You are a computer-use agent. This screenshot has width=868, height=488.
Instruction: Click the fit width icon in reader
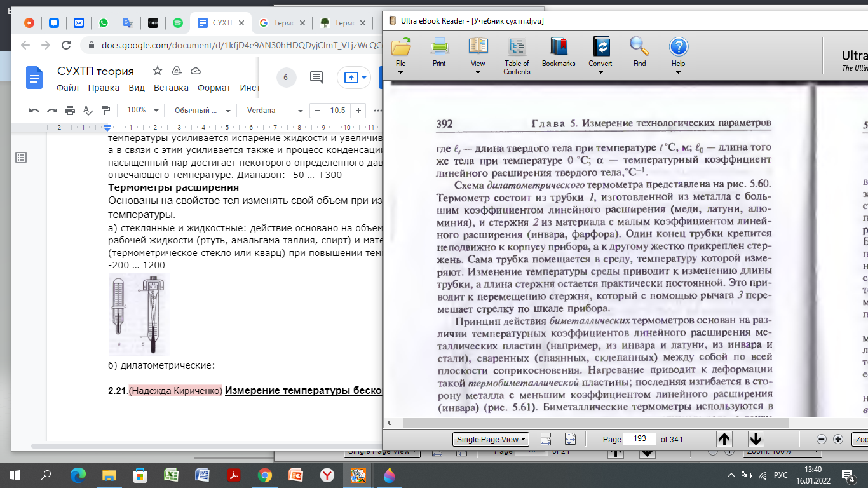pyautogui.click(x=545, y=439)
